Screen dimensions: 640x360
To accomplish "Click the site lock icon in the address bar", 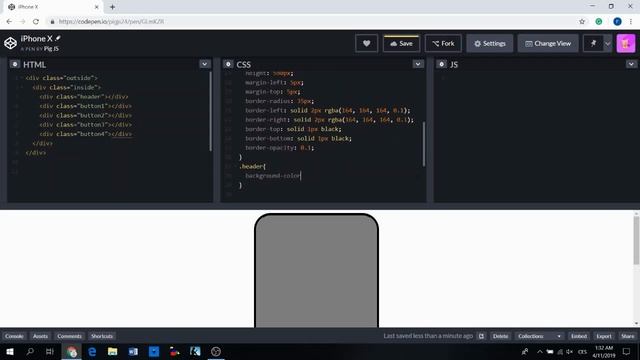I will click(52, 22).
